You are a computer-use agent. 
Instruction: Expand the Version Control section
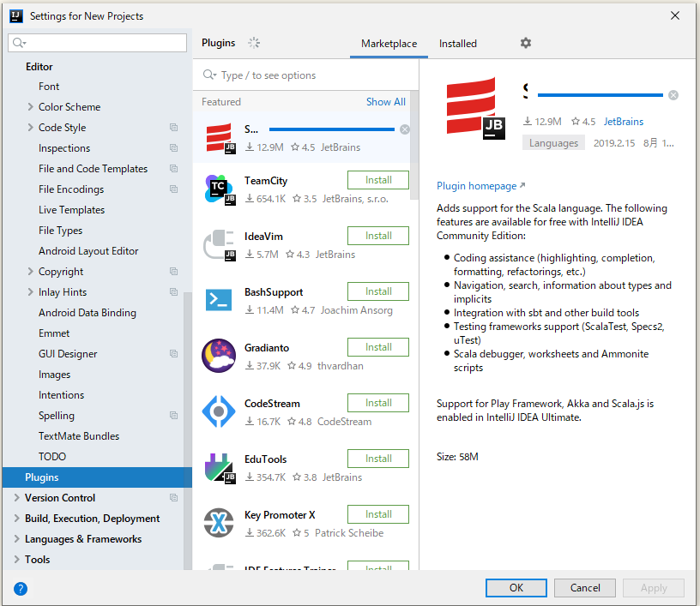17,497
